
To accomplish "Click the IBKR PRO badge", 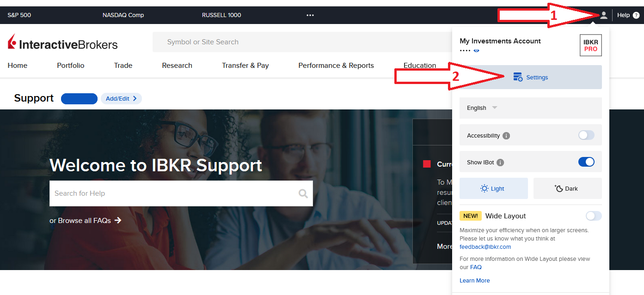I will point(591,45).
